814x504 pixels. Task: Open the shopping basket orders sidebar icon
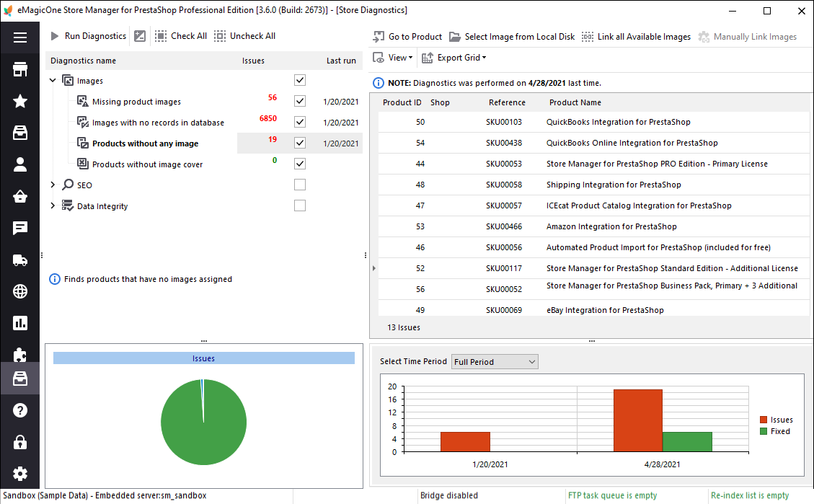19,196
